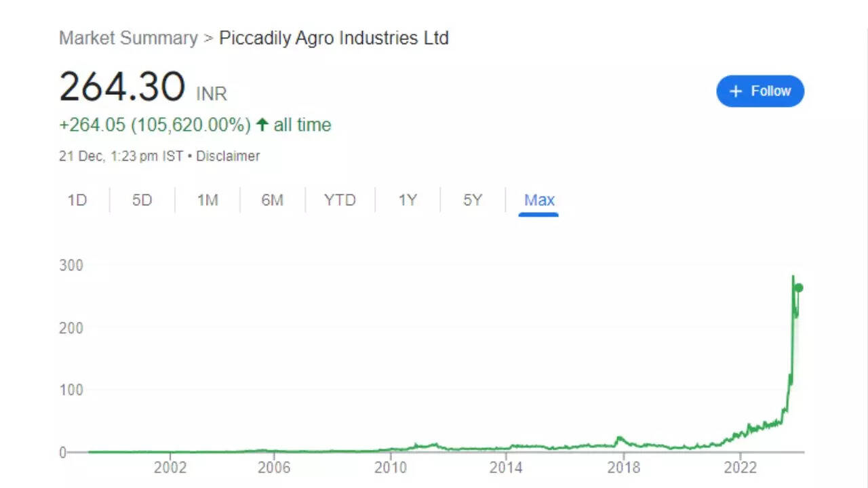Select the Max range tab
868x488 pixels.
tap(539, 200)
